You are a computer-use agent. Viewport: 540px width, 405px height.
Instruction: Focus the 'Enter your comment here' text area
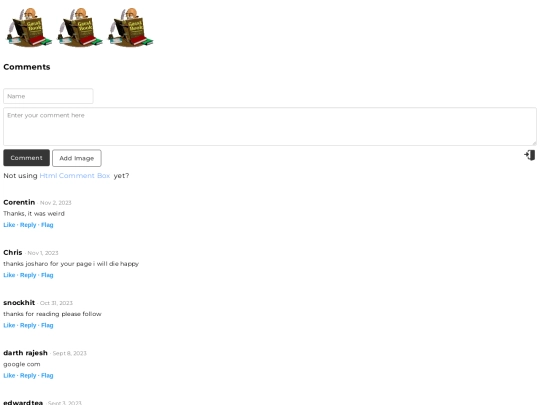coord(270,126)
